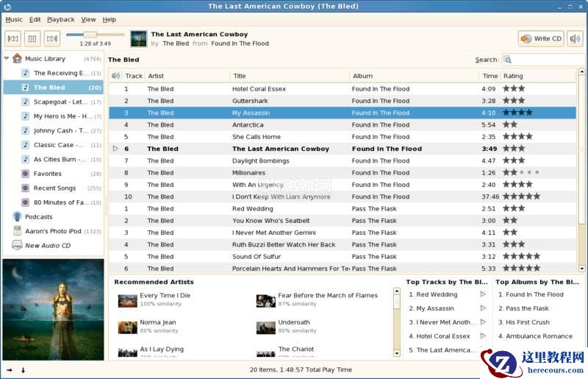
Task: Select the Hotel Coral Essex row
Action: point(343,89)
